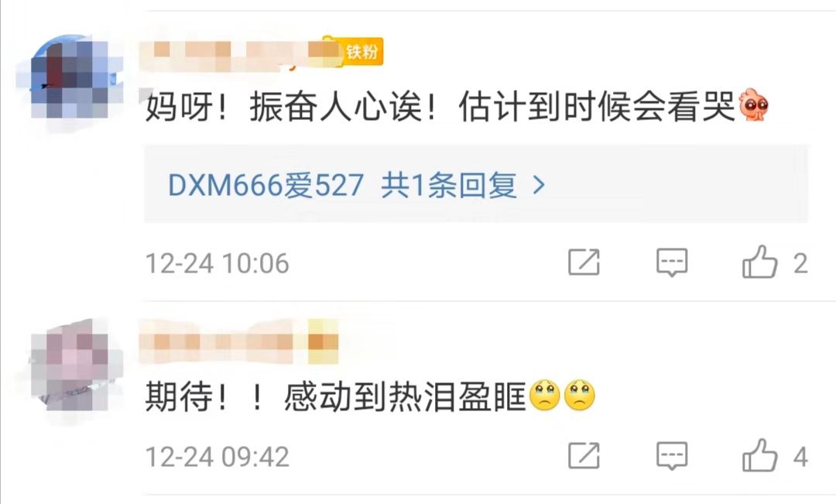Select comment text 期待！！感动到热泪盈眶
Screen dimensions: 836x504
tap(336, 397)
